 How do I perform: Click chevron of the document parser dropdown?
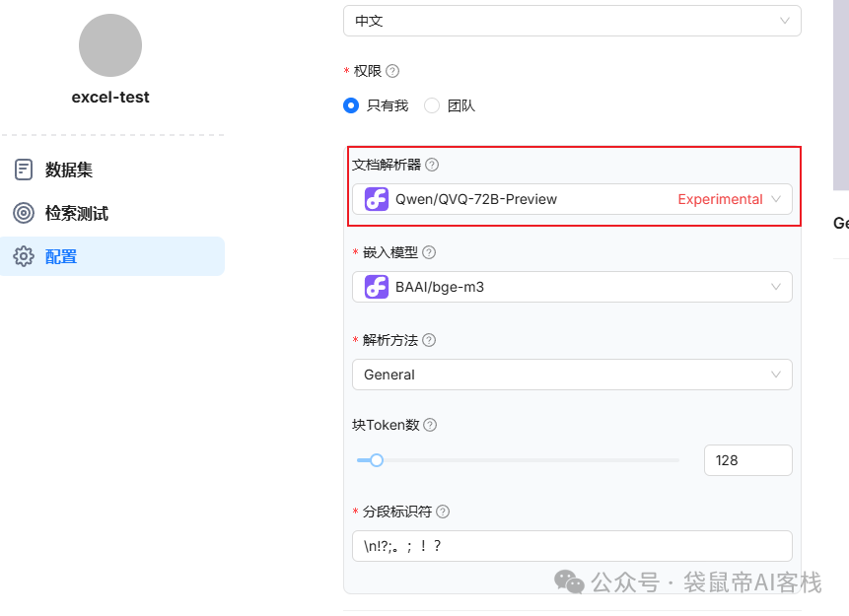(x=776, y=199)
